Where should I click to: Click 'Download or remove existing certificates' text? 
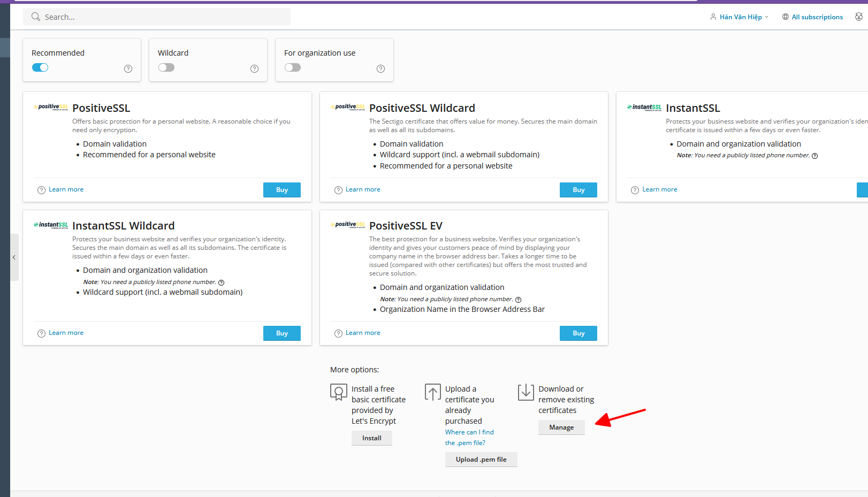coord(566,400)
